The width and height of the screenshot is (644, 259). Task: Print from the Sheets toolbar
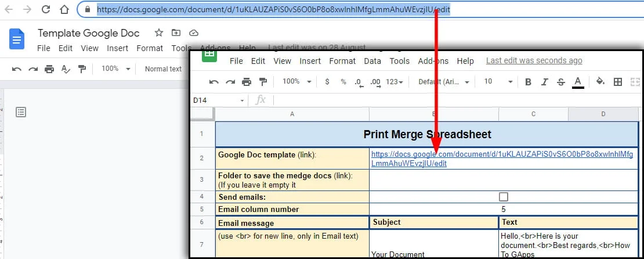(x=247, y=82)
